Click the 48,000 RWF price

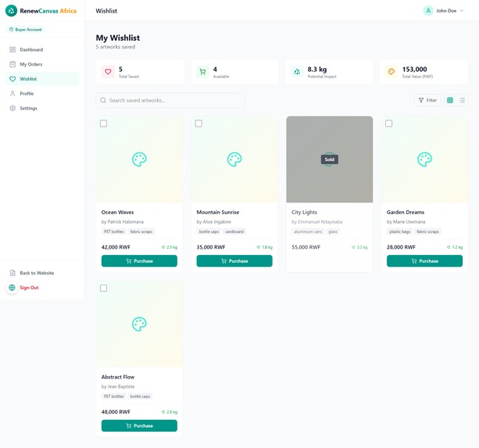coord(116,412)
